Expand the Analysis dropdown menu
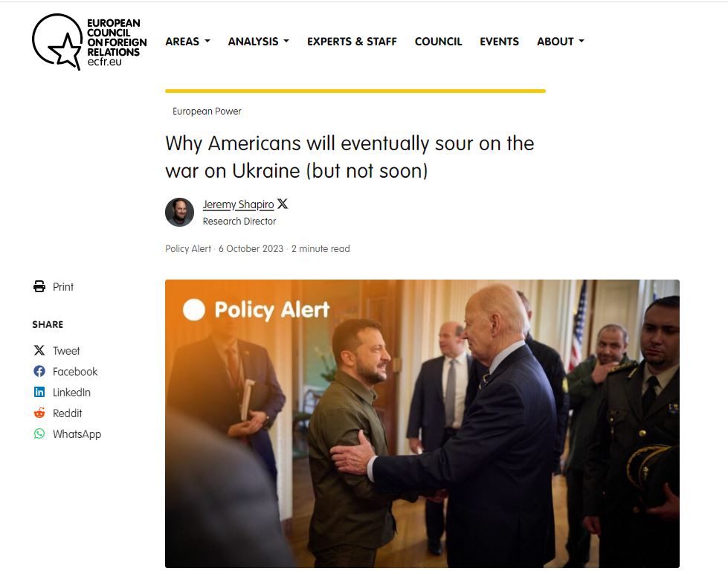728x574 pixels. (x=259, y=42)
